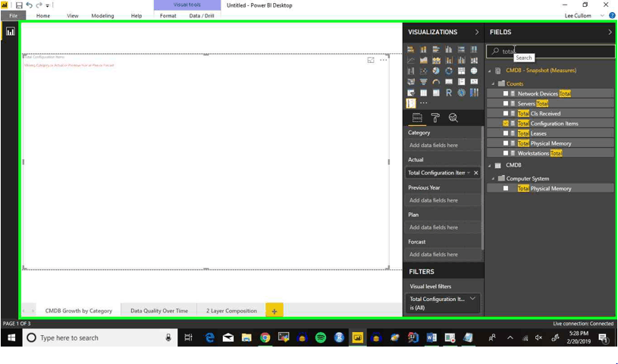Viewport: 618px width, 364px height.
Task: Select the donut chart visual
Action: click(x=448, y=71)
